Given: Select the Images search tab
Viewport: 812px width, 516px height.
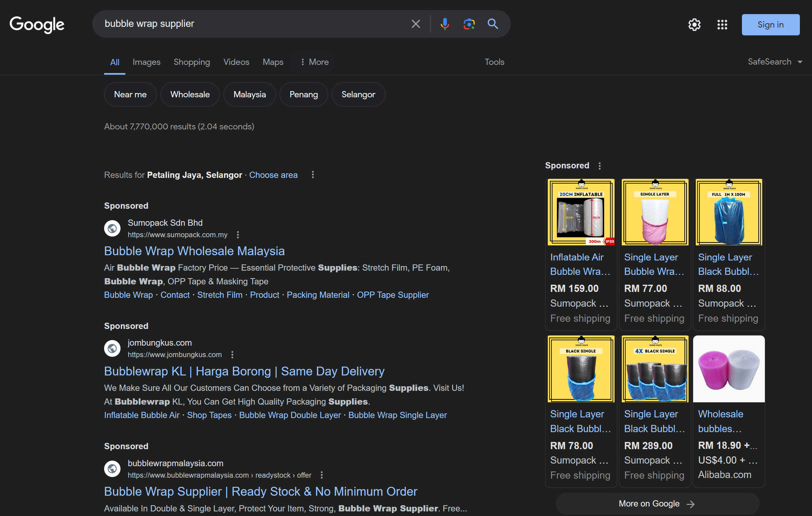Looking at the screenshot, I should pyautogui.click(x=146, y=62).
